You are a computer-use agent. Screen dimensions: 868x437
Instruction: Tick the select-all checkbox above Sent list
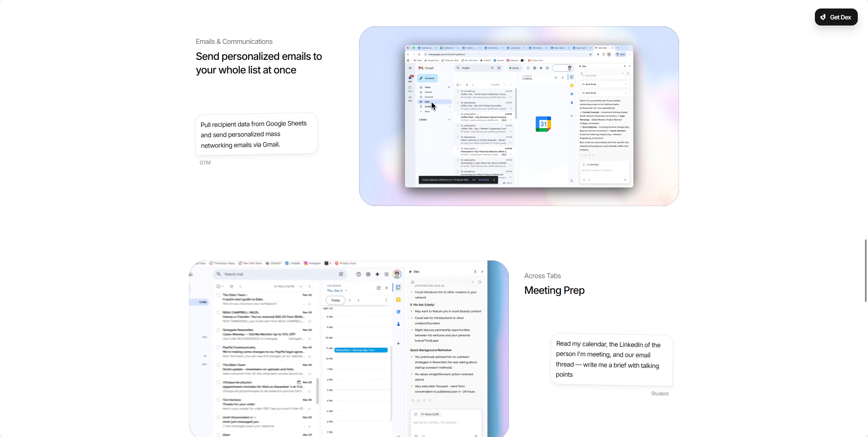[458, 85]
